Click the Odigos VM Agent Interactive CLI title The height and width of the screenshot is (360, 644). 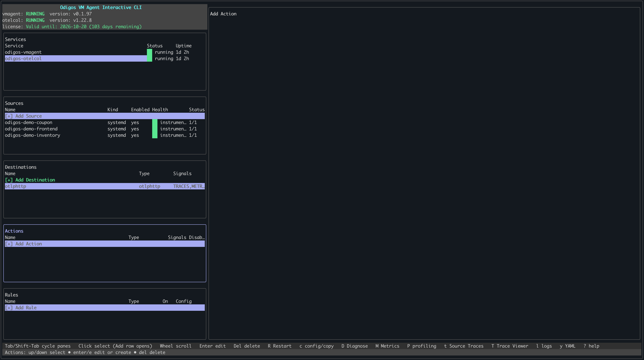click(101, 8)
